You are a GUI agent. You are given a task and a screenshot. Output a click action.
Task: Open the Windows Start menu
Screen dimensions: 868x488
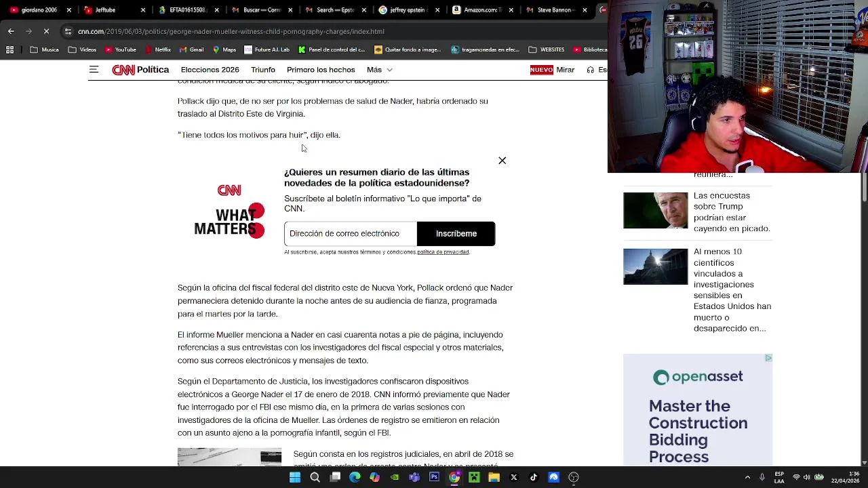(295, 477)
